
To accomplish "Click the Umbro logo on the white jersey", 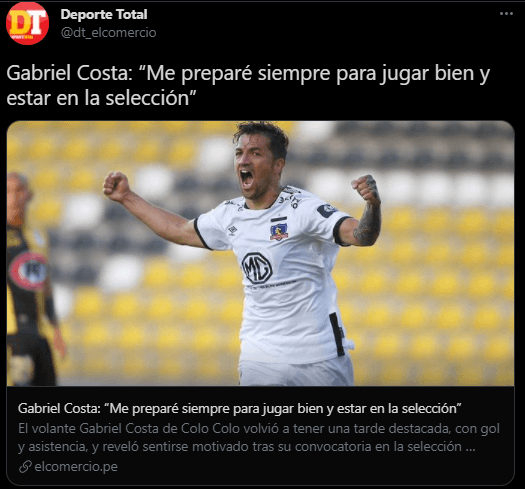I will (x=232, y=230).
